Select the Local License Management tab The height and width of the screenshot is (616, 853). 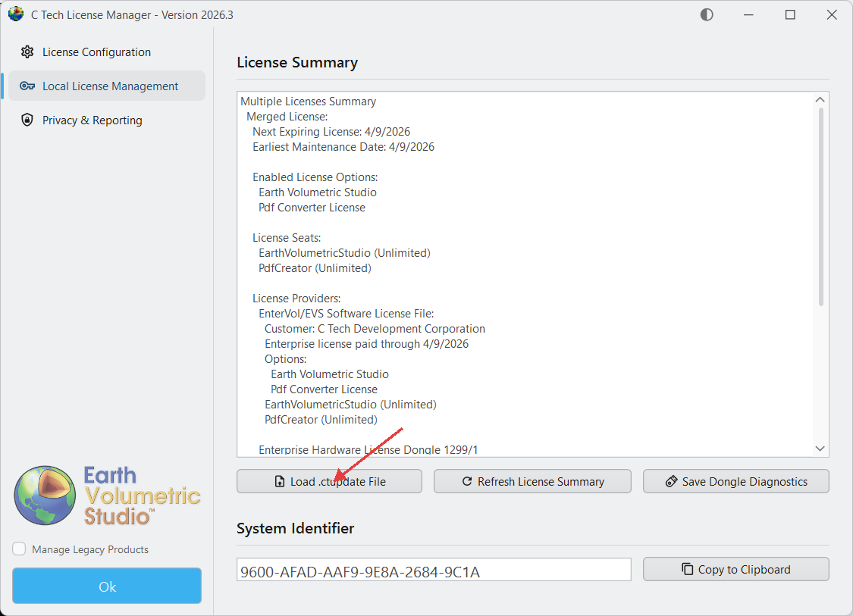coord(110,86)
